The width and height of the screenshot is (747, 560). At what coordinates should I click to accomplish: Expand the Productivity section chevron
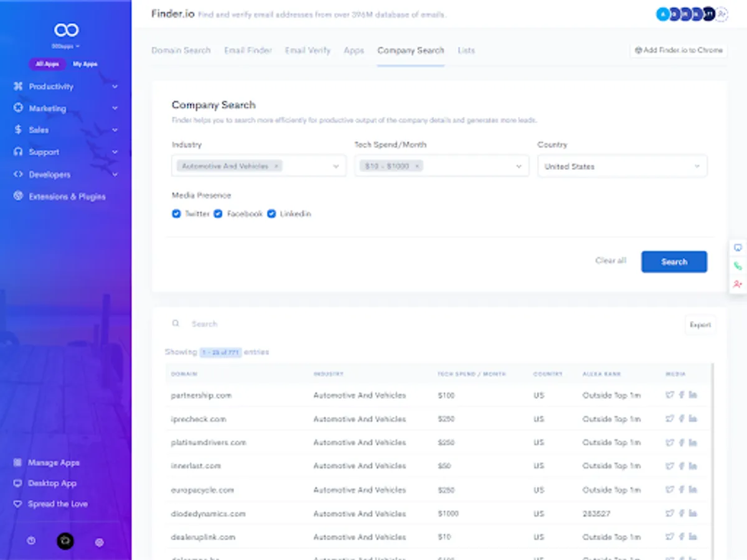point(115,86)
